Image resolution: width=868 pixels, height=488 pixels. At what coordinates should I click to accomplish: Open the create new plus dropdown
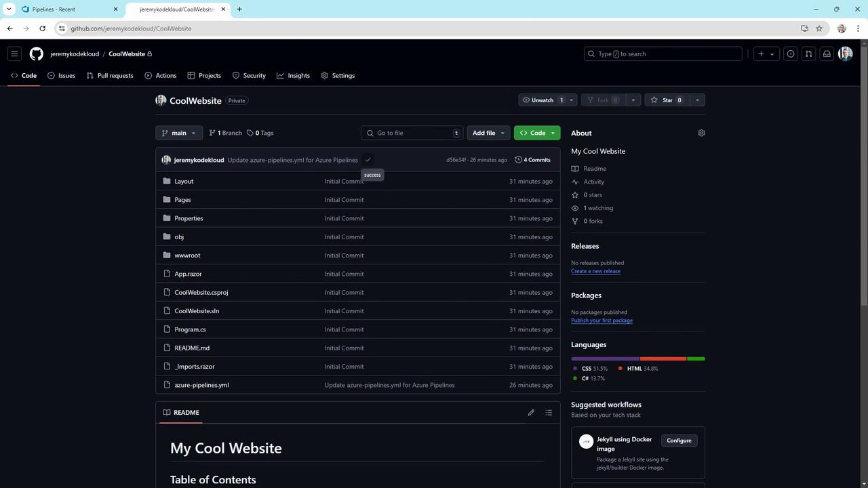coord(766,54)
